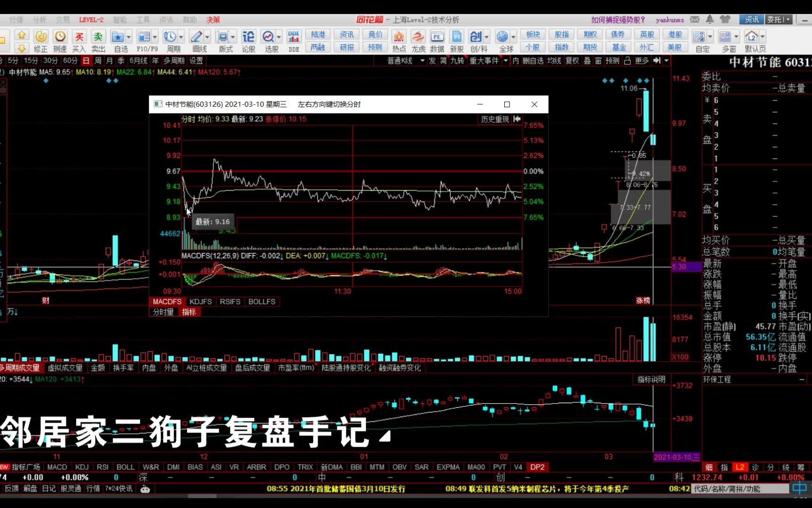Click the 如何捕捉强势股？ link
Screen dimensions: 812x508
(x=618, y=20)
